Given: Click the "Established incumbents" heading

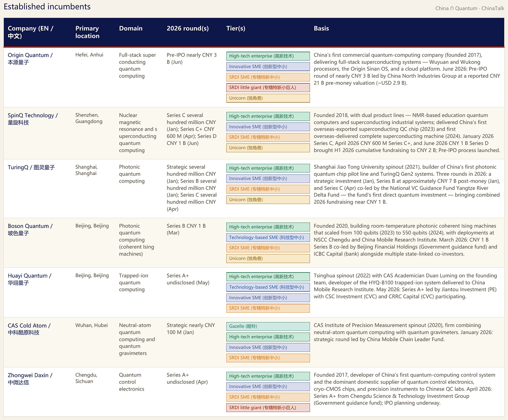Looking at the screenshot, I should [47, 7].
